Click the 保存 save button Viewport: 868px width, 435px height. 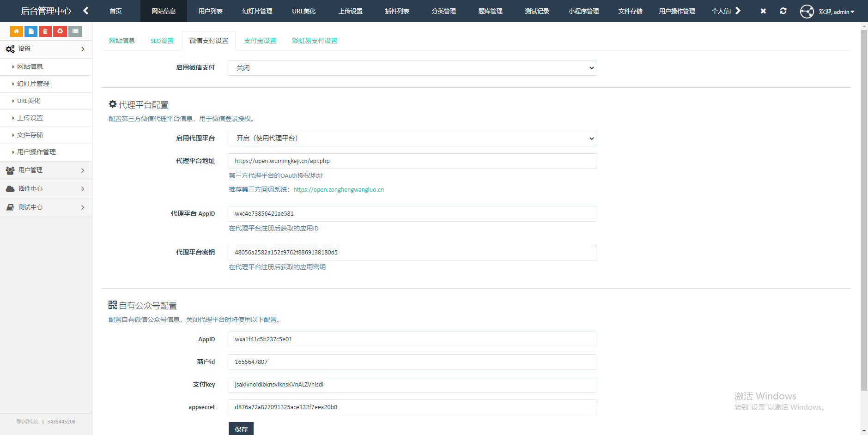coord(241,429)
